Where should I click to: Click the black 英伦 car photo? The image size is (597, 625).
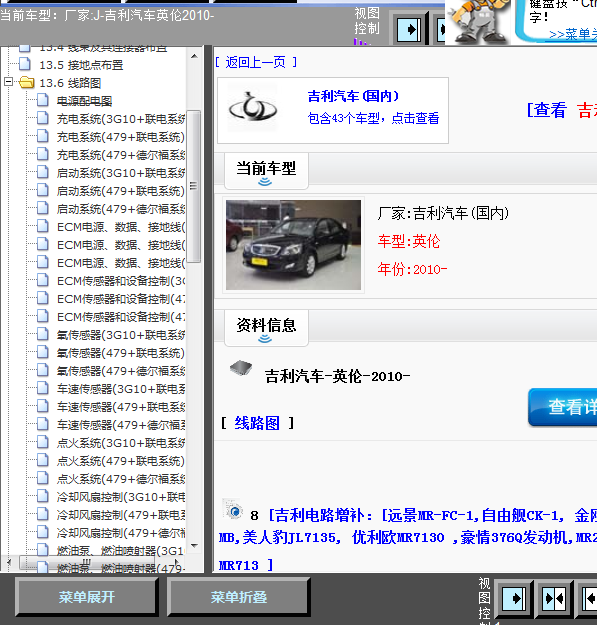pyautogui.click(x=293, y=245)
